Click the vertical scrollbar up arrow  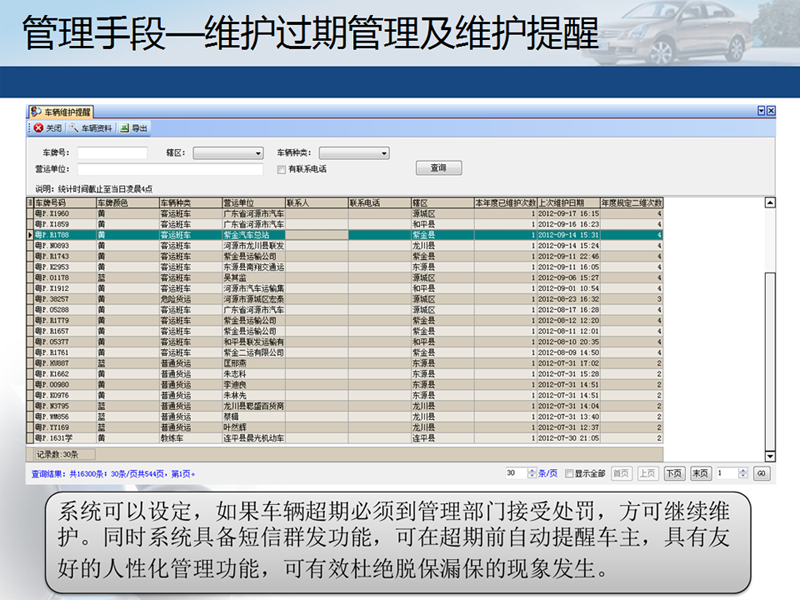point(769,202)
